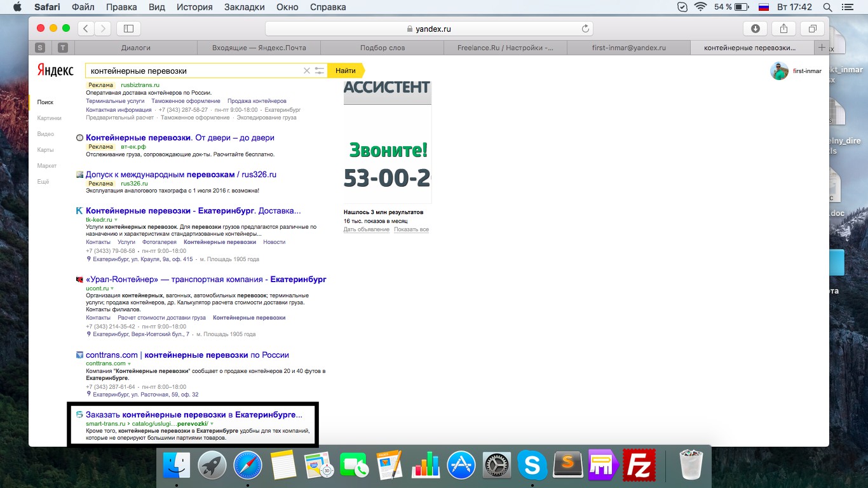Expand the arrow next to ucont.ru
The width and height of the screenshot is (868, 488).
click(112, 288)
